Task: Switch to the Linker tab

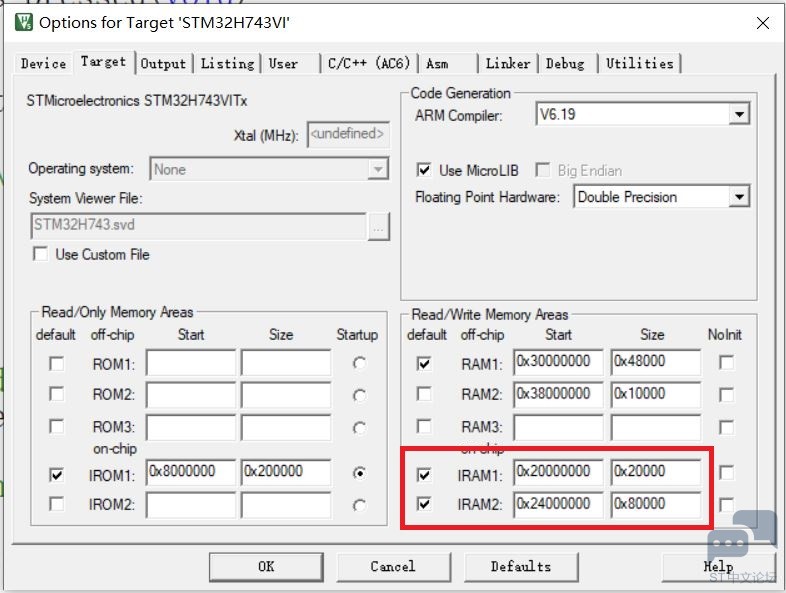Action: pos(508,64)
